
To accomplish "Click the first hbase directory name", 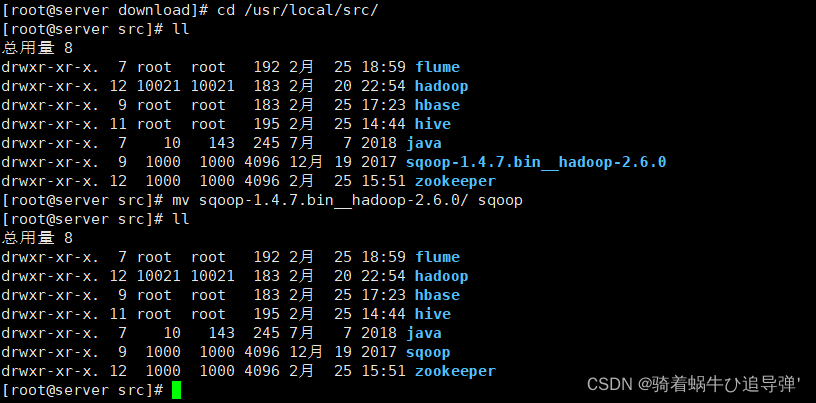I will 437,105.
